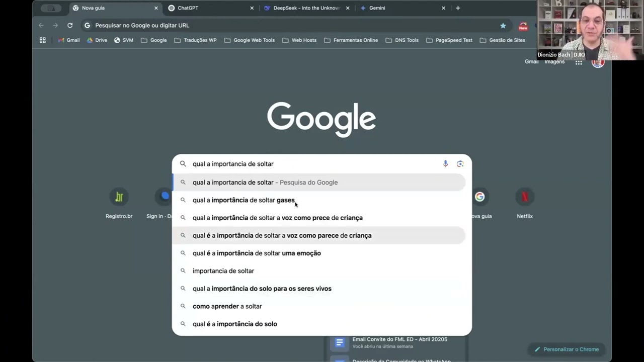Click the Google search input field
644x362 pixels.
click(312, 164)
